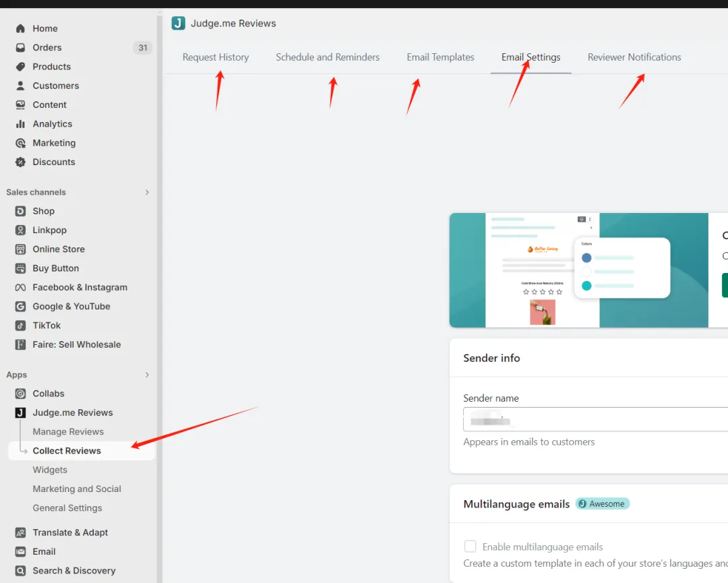Image resolution: width=728 pixels, height=583 pixels.
Task: Open Online Store sales channel
Action: pyautogui.click(x=59, y=249)
